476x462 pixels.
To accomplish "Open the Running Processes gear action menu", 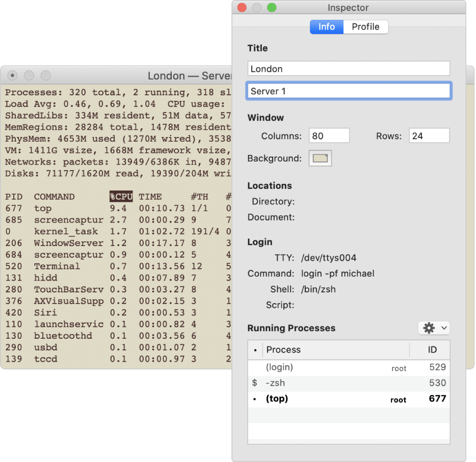I will [434, 328].
